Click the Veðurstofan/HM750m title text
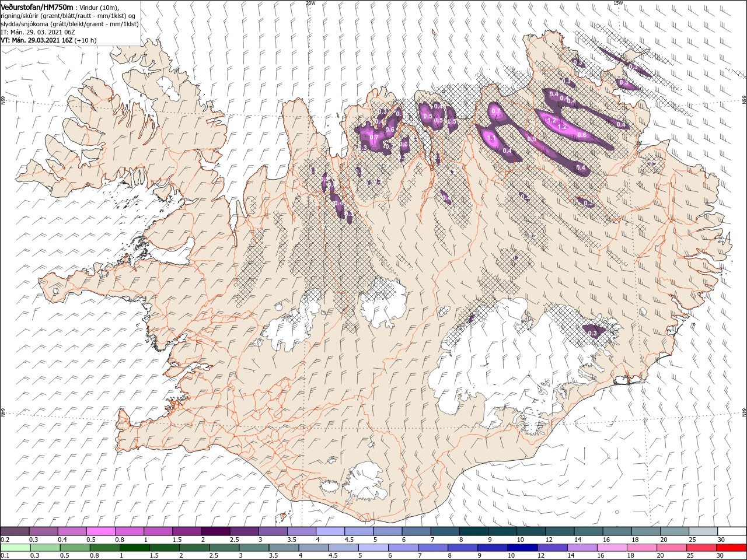 pos(37,7)
